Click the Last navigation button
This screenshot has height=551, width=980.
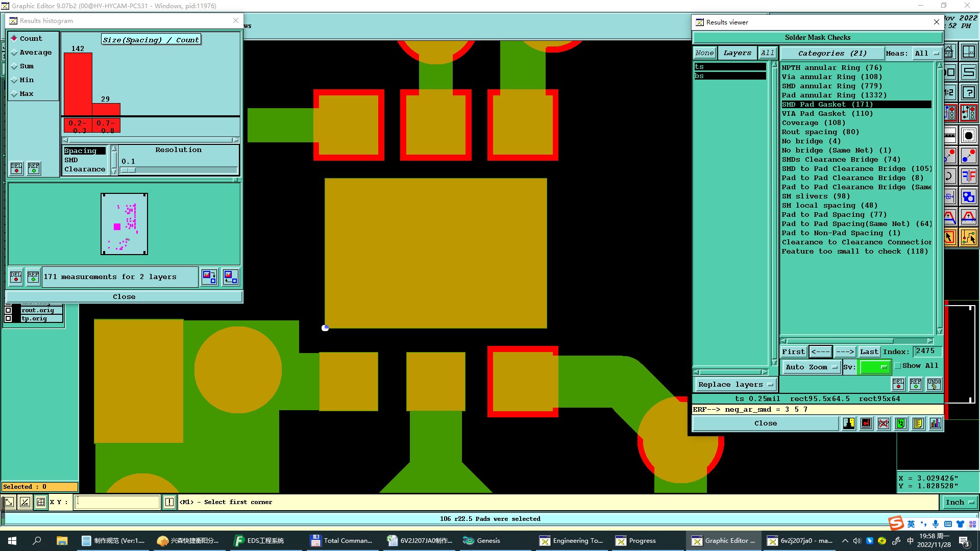869,352
